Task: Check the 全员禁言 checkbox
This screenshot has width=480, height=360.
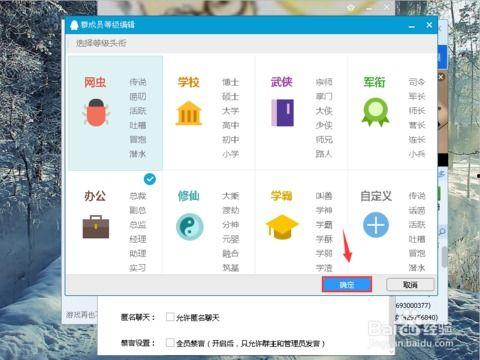Action: (x=170, y=342)
